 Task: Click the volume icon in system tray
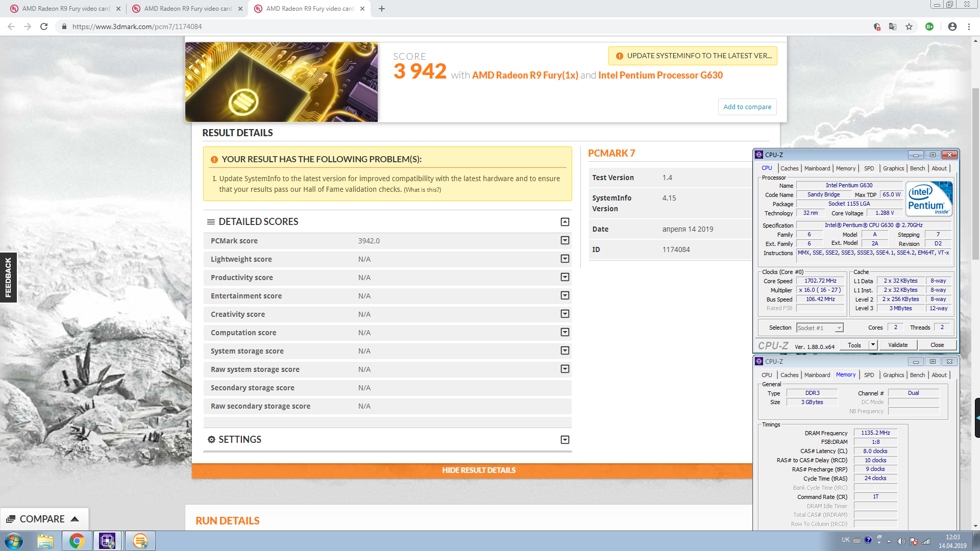901,541
